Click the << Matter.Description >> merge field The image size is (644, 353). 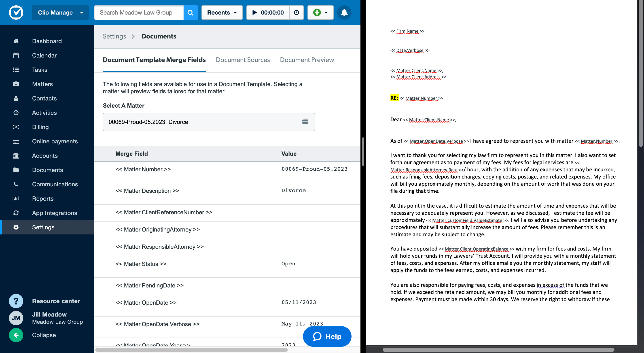pos(147,191)
